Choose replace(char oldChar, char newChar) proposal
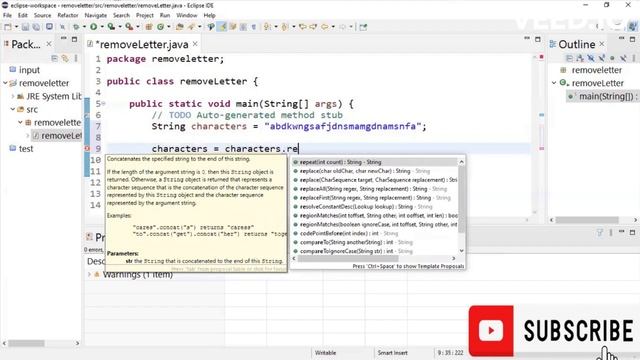 click(375, 171)
